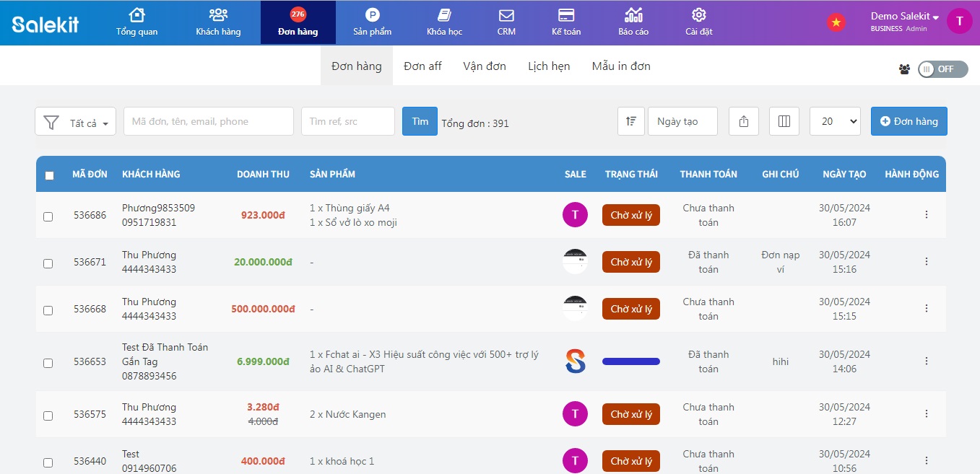Click the Tìm search button
Image resolution: width=980 pixels, height=474 pixels.
pos(420,121)
